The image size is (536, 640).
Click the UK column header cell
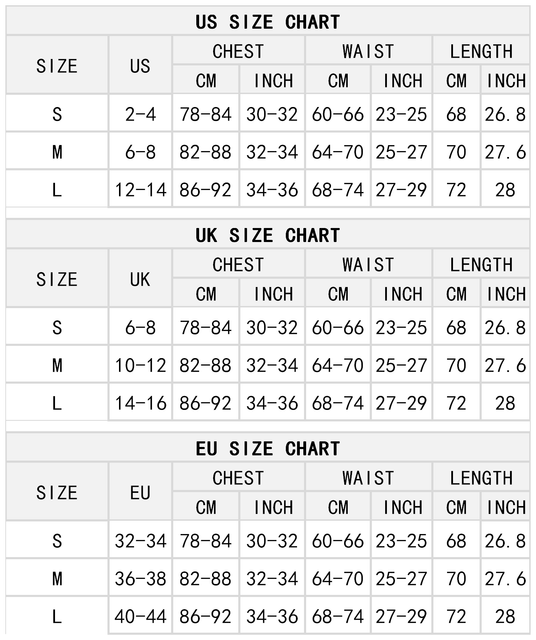pos(140,279)
